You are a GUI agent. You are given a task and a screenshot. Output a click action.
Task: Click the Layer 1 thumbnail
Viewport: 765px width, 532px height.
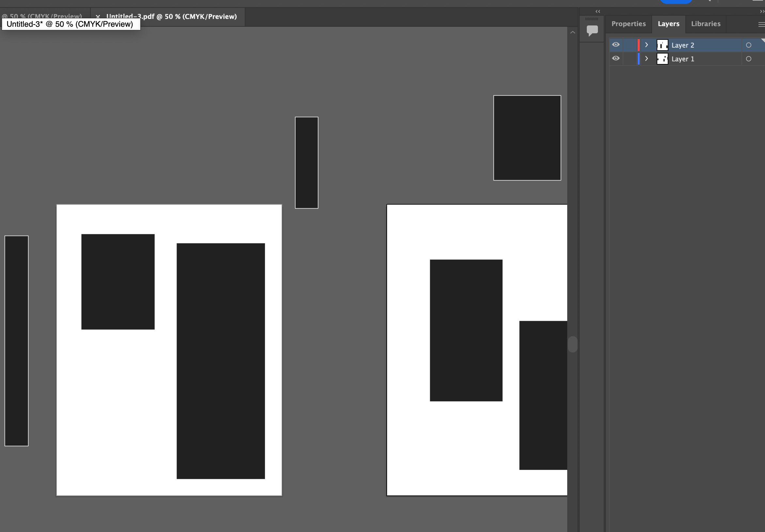(662, 59)
